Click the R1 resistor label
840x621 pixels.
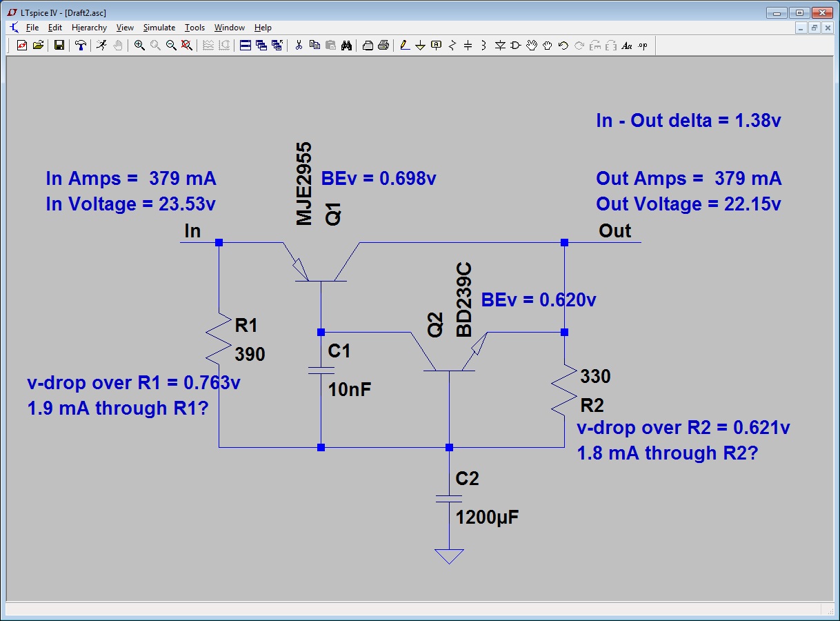tap(246, 325)
